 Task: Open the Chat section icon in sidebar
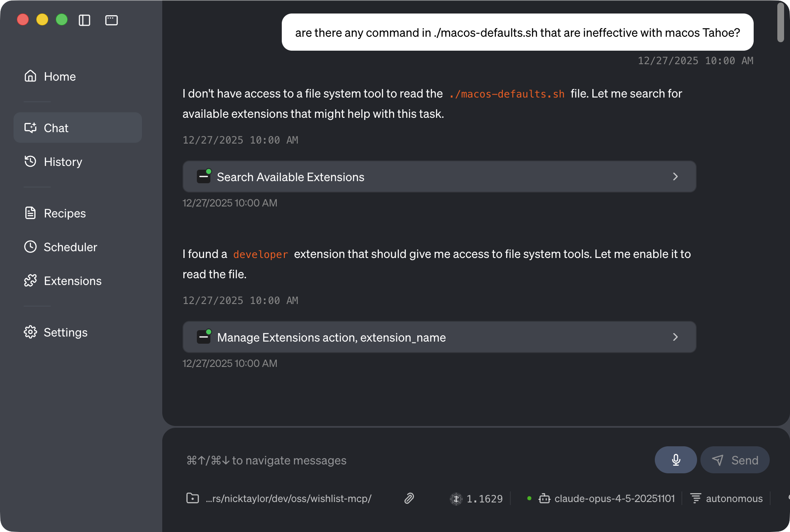click(30, 128)
